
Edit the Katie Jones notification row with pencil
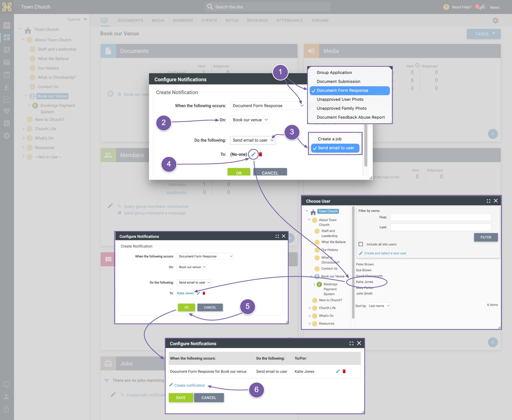[x=338, y=371]
